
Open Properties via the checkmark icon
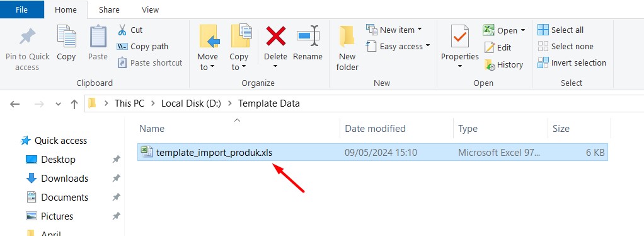459,37
